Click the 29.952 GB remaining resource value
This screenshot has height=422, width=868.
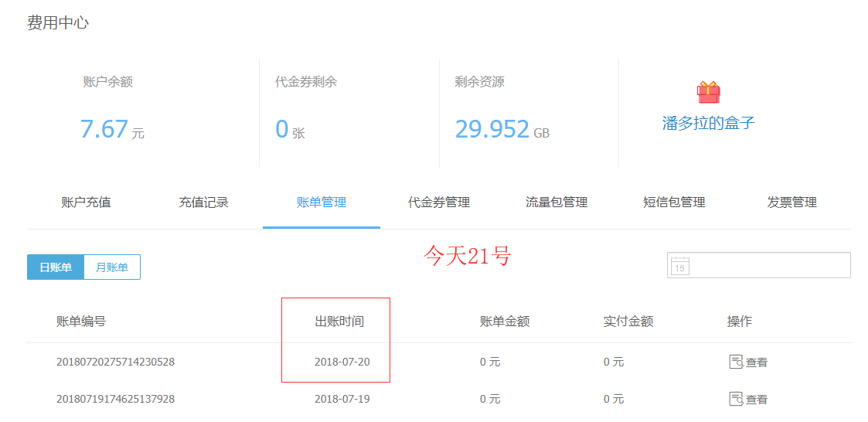501,129
